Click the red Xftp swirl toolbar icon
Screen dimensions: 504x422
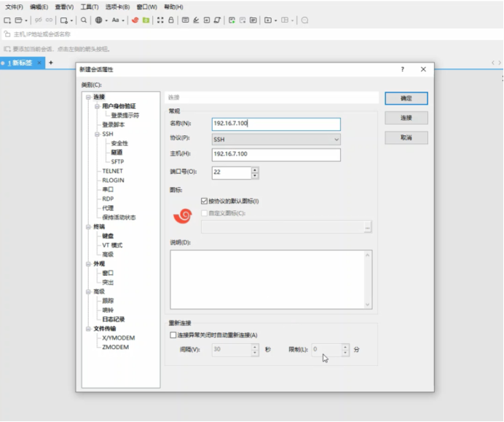[135, 20]
